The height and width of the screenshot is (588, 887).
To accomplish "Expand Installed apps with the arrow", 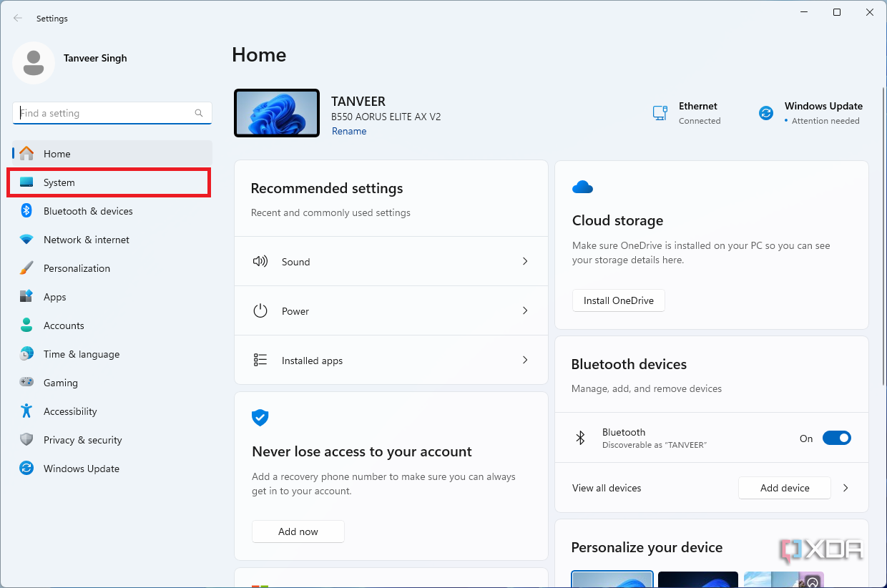I will point(525,361).
